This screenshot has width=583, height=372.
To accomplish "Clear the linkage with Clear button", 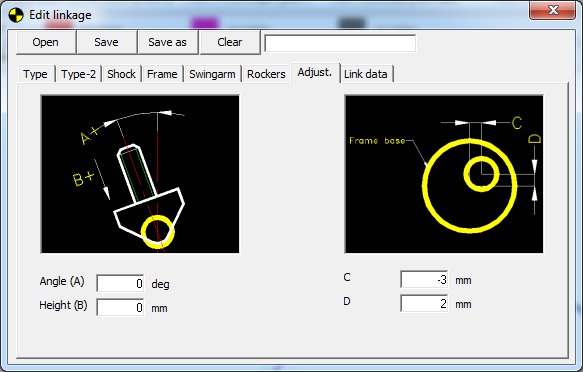I will [x=229, y=42].
